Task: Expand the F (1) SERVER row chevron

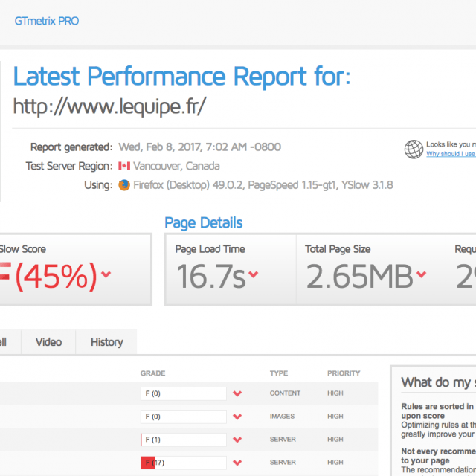Action: (237, 440)
